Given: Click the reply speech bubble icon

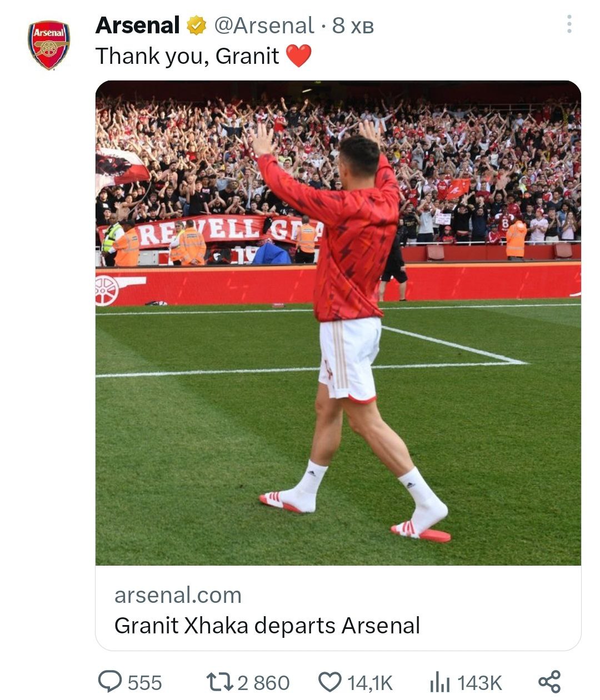Looking at the screenshot, I should pyautogui.click(x=109, y=682).
